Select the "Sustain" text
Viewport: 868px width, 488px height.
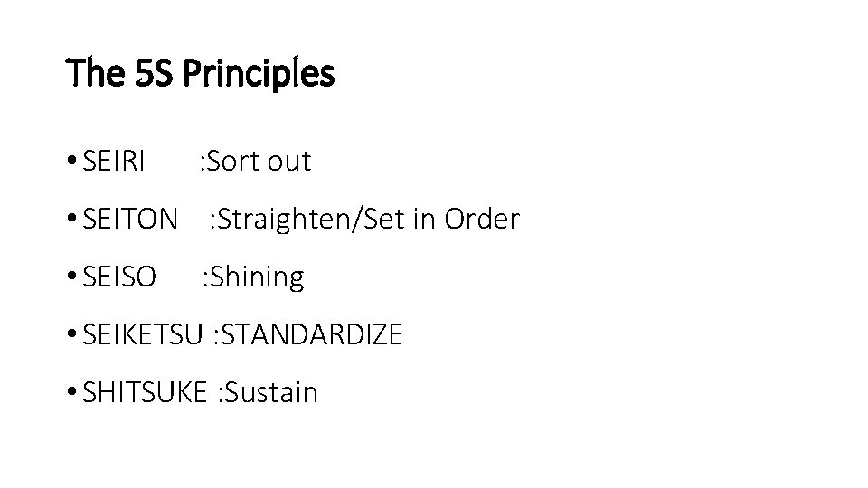click(x=273, y=393)
